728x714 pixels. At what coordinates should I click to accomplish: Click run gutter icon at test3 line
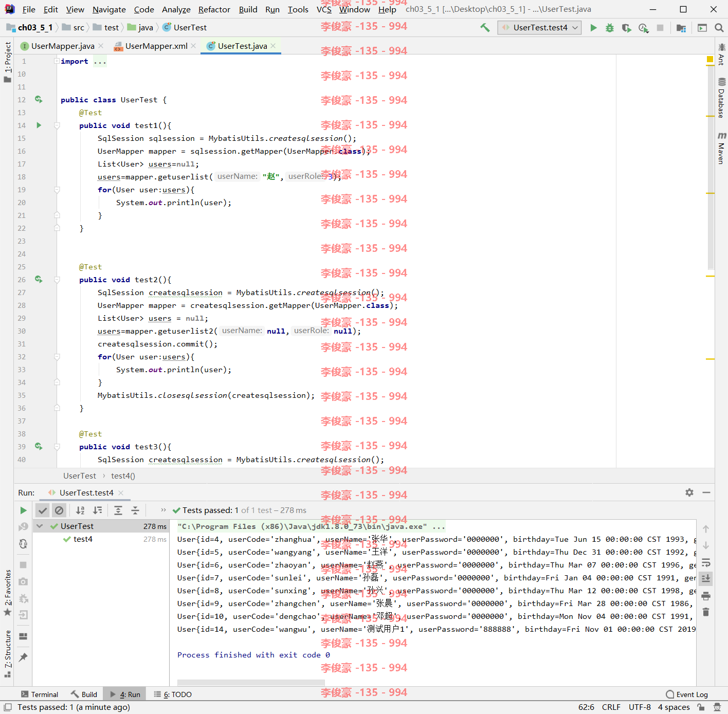39,447
